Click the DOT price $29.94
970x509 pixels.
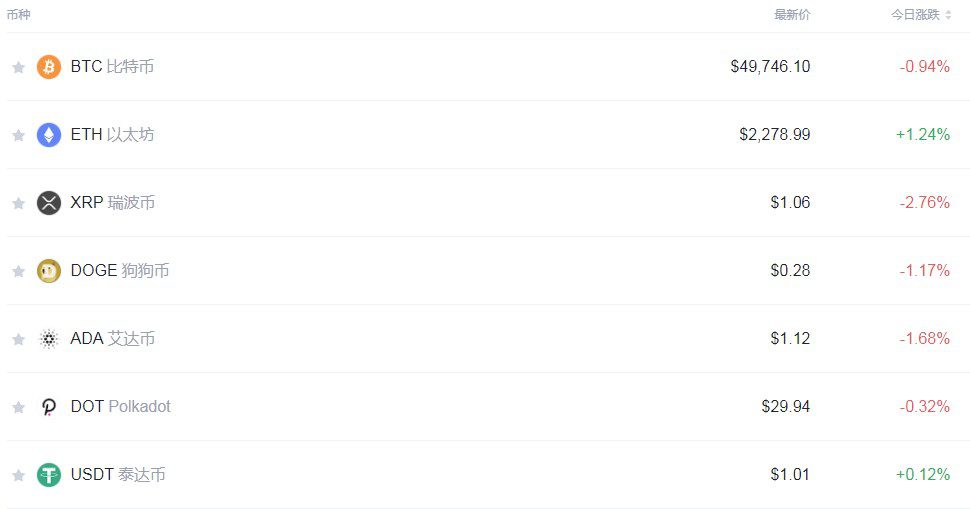click(x=785, y=407)
